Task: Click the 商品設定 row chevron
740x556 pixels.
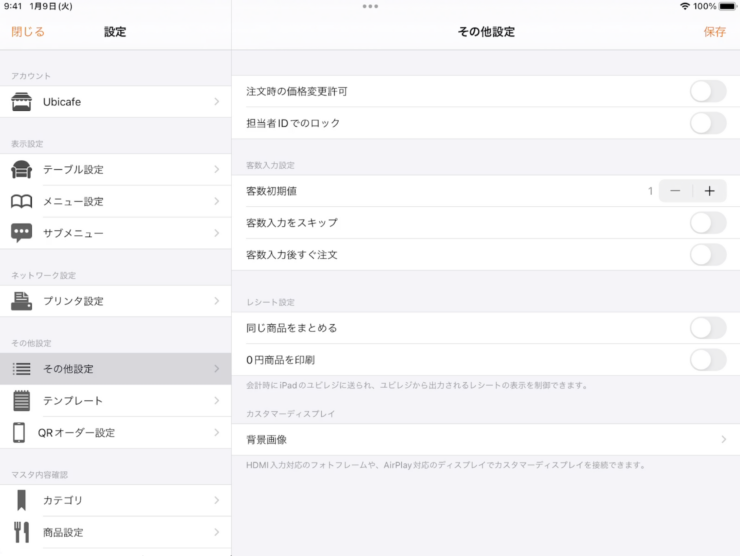Action: (217, 532)
